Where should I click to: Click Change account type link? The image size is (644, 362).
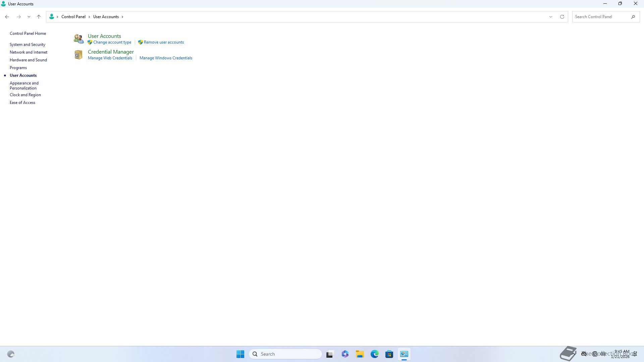(112, 42)
